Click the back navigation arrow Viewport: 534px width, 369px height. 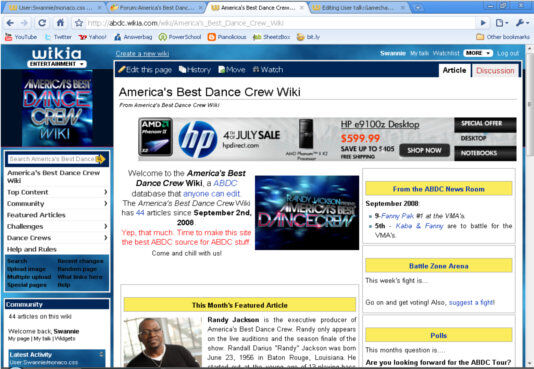[10, 23]
